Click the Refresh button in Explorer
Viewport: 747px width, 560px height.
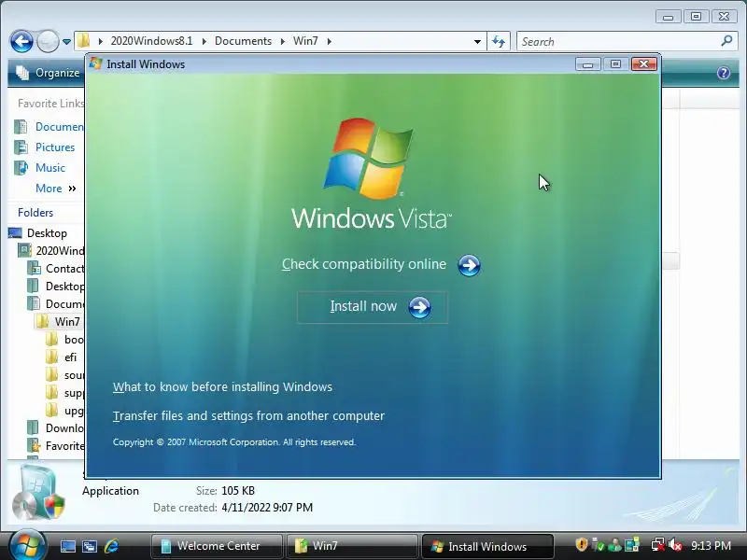click(x=499, y=41)
